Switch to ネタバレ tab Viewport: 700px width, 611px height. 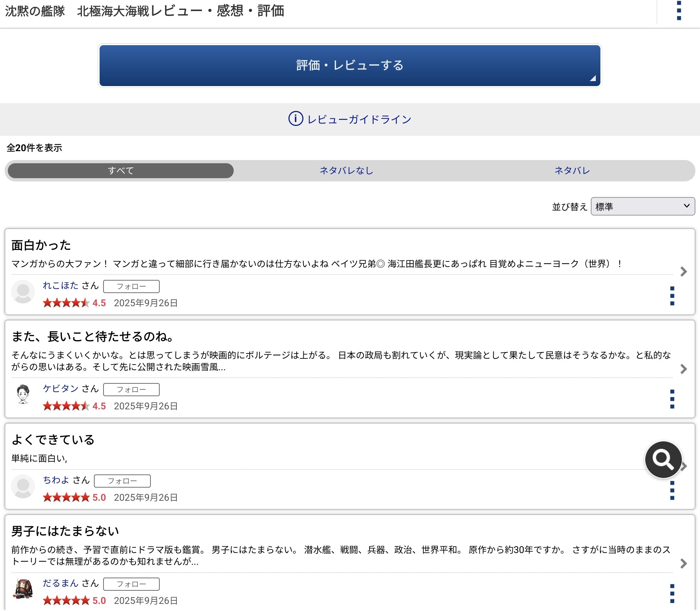coord(572,171)
